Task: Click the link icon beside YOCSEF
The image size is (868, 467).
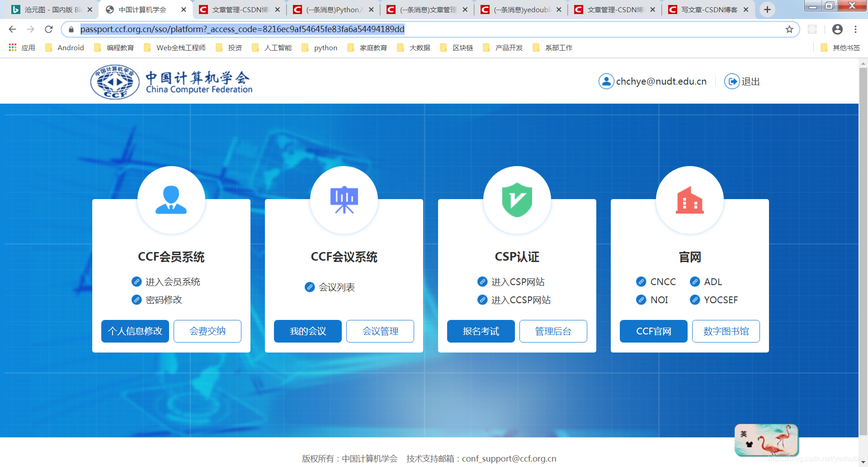Action: point(695,300)
